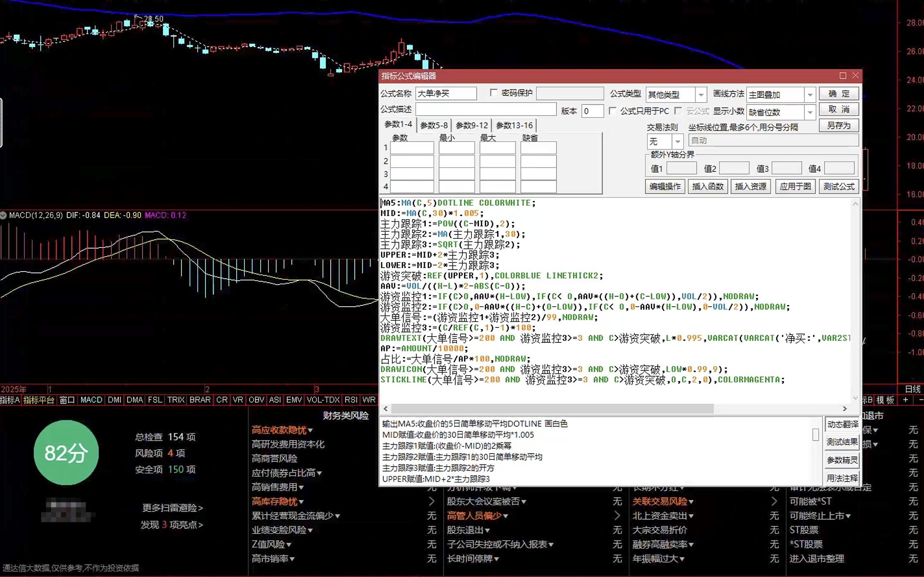Expand the 股东大会议案被否 risk item
The image size is (924, 577).
(524, 502)
